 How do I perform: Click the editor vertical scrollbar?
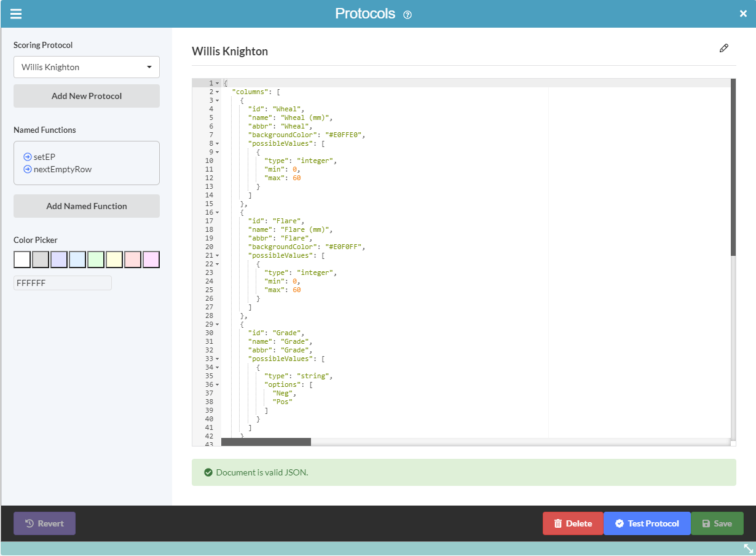pos(733,167)
